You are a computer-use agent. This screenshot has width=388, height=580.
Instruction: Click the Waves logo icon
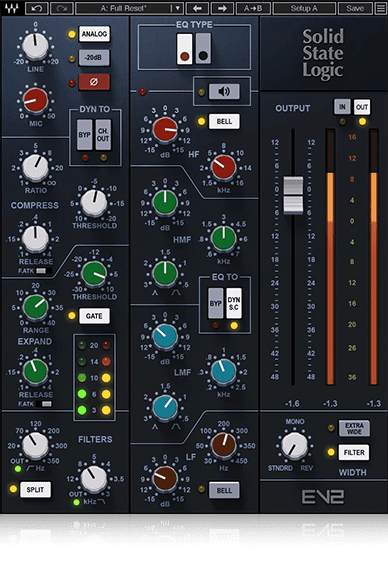(12, 8)
